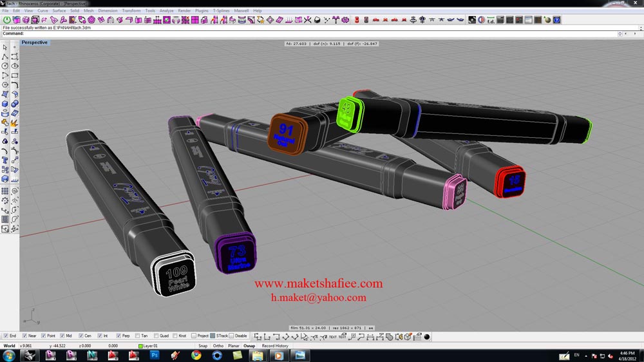
Task: Open the Layer 01 layer selector
Action: click(150, 346)
